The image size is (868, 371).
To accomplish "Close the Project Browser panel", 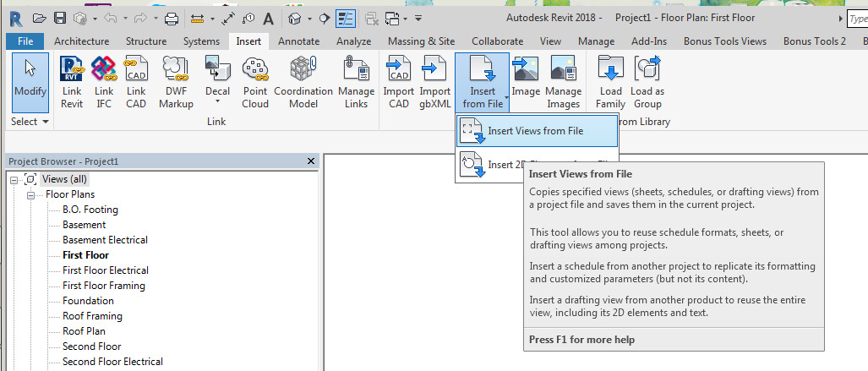I will pyautogui.click(x=310, y=161).
